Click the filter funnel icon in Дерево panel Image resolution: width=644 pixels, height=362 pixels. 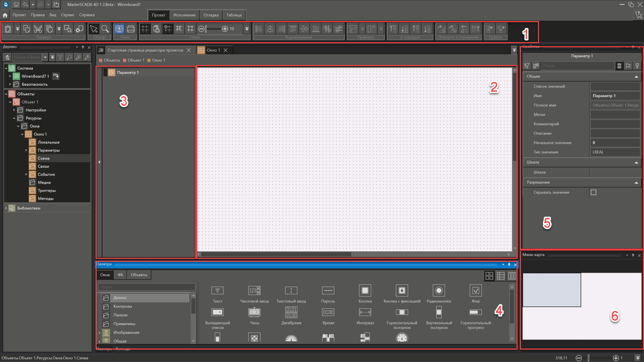point(60,57)
